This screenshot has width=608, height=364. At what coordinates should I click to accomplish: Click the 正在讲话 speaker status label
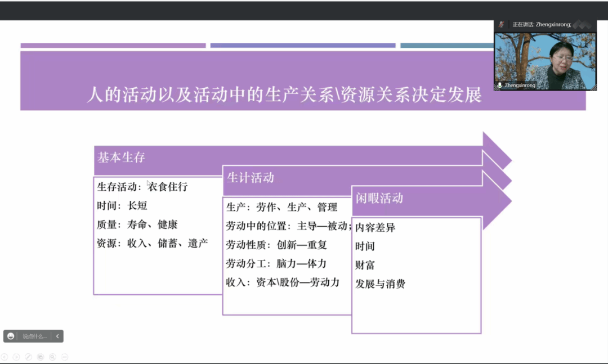541,25
